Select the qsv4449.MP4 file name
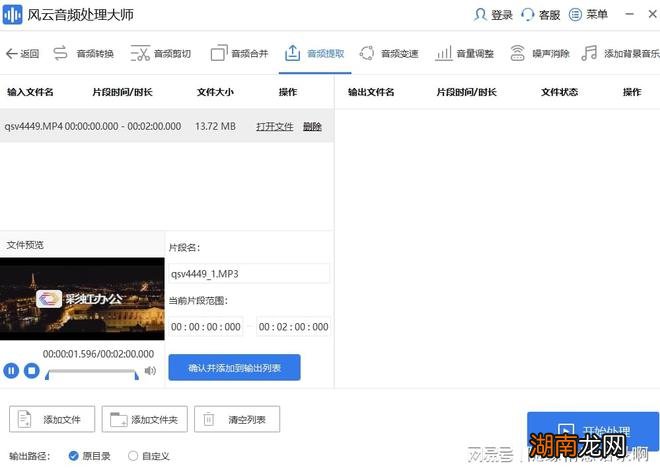 click(x=33, y=126)
